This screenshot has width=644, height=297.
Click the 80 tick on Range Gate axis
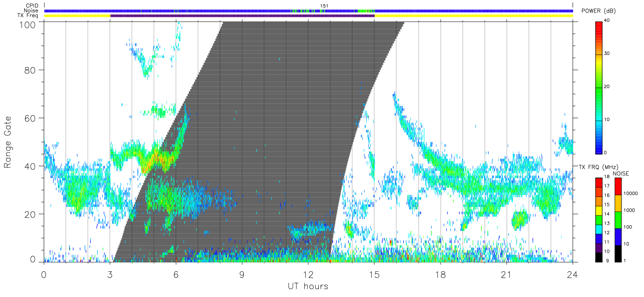(x=31, y=70)
